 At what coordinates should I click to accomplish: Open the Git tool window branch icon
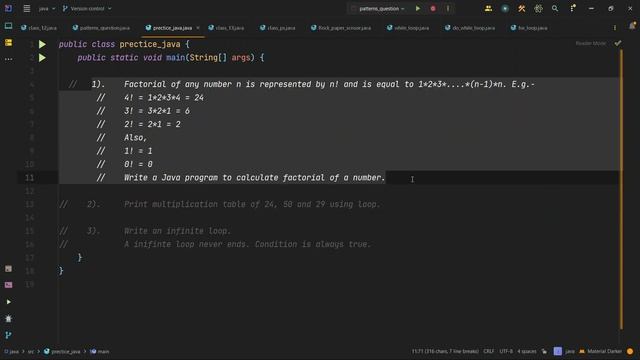[x=8, y=335]
